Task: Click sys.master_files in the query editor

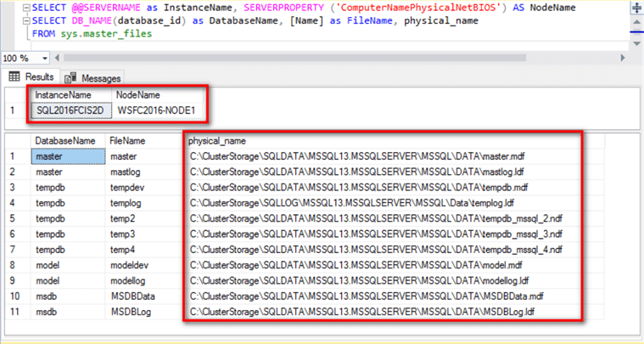Action: [106, 34]
